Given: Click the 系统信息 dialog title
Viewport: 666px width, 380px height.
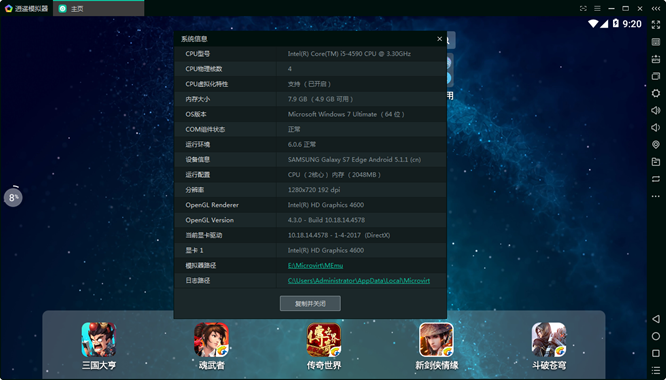Looking at the screenshot, I should click(x=194, y=39).
